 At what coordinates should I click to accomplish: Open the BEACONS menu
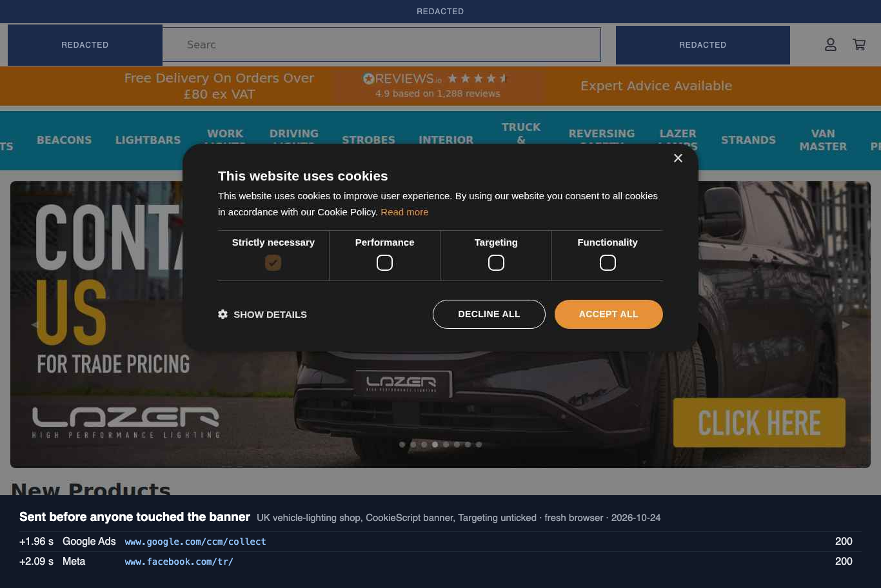64,140
